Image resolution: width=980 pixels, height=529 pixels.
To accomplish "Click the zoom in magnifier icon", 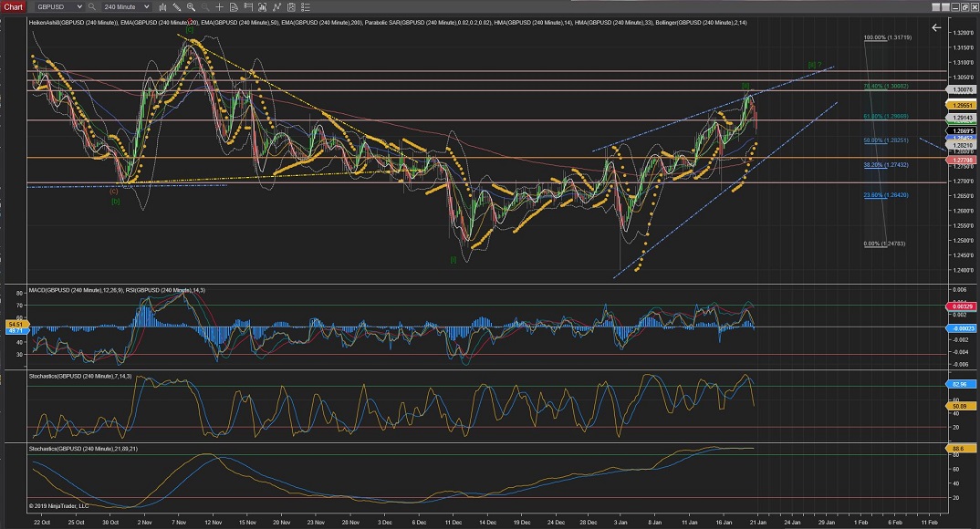I will (191, 6).
